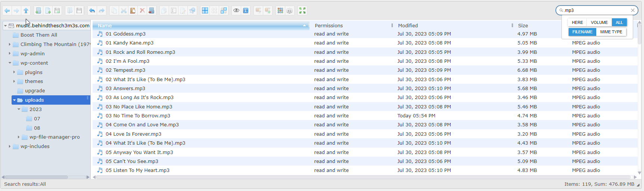Click the folder tree horizontal scrollbar
Screen dimensions: 644x191
36,177
